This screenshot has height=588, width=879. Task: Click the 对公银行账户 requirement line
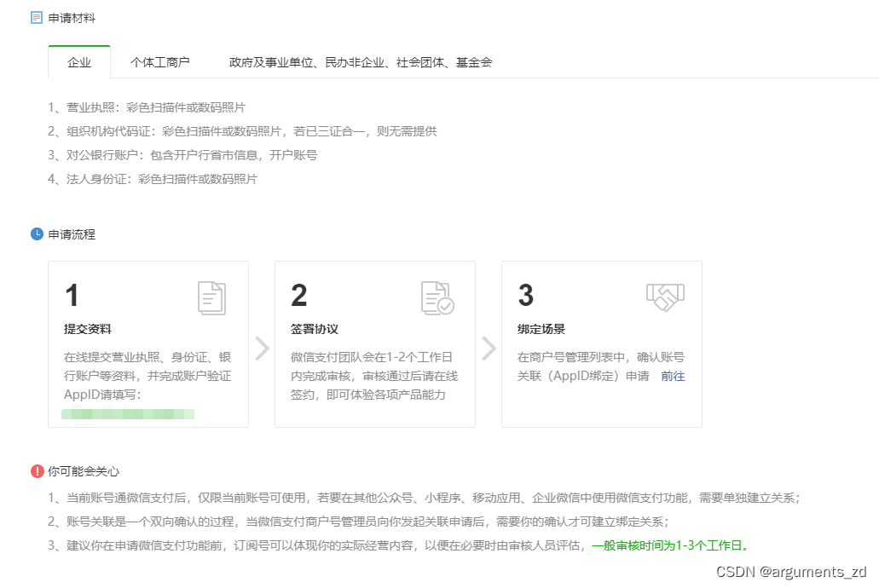(182, 155)
